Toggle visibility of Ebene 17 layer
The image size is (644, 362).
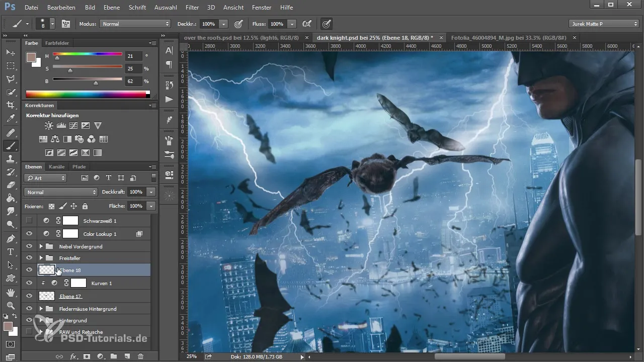[x=29, y=296]
